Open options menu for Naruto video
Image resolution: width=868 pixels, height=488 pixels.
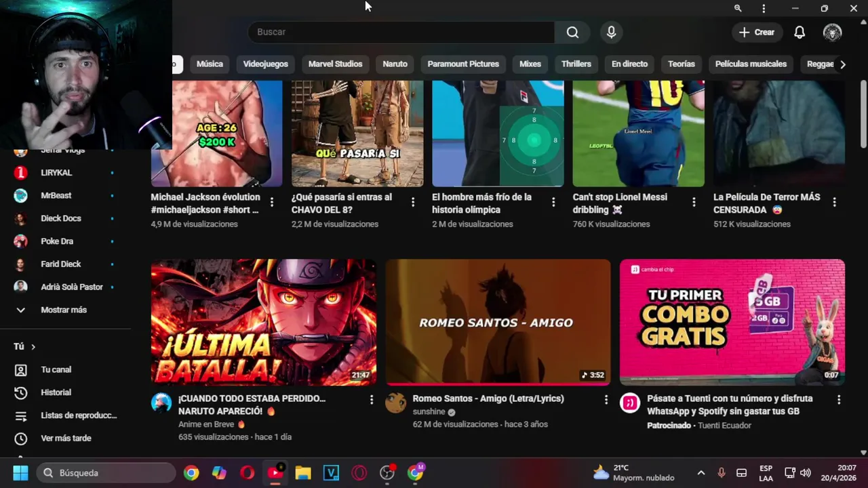coord(371,400)
